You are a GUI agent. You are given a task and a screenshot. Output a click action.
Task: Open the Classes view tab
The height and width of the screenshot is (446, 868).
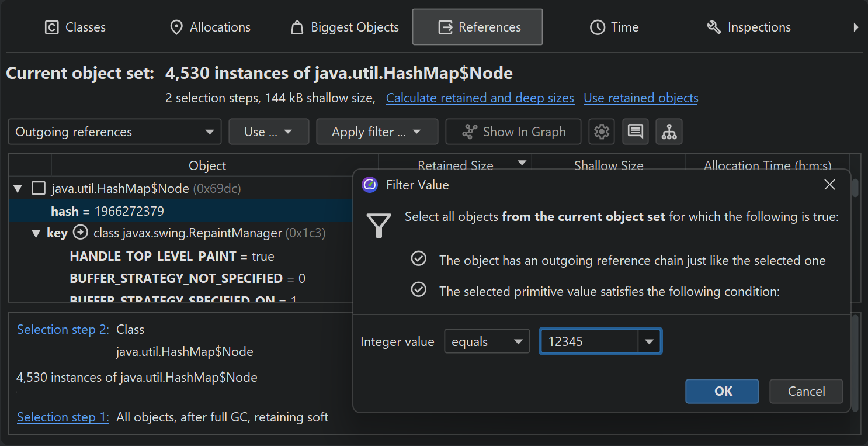75,27
